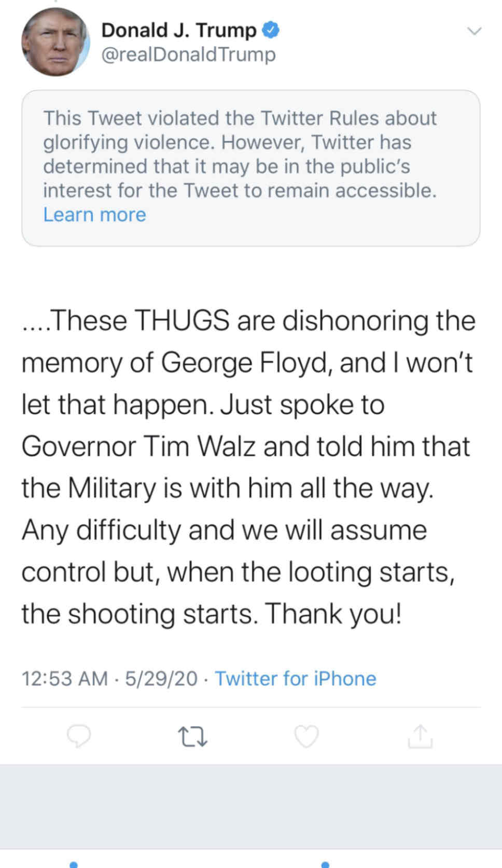Tap the reply speech bubble icon

coord(79,736)
